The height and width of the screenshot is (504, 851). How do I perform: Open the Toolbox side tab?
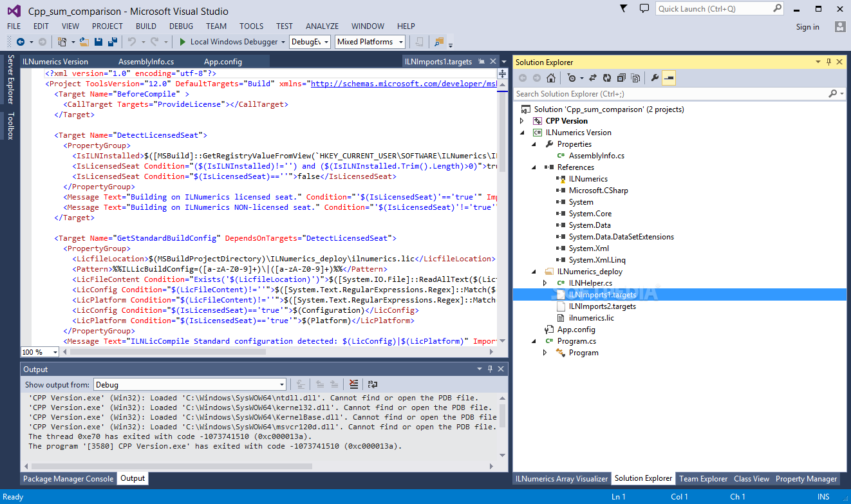point(10,126)
